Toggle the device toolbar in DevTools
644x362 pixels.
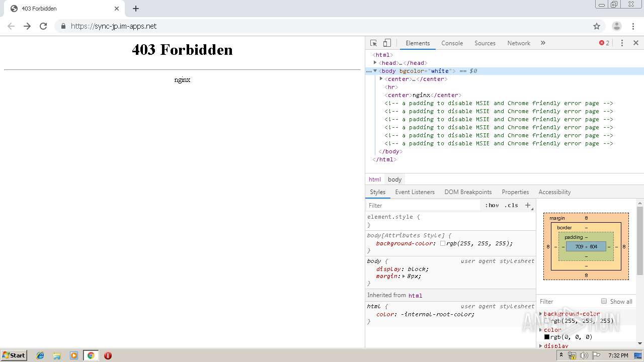click(387, 43)
